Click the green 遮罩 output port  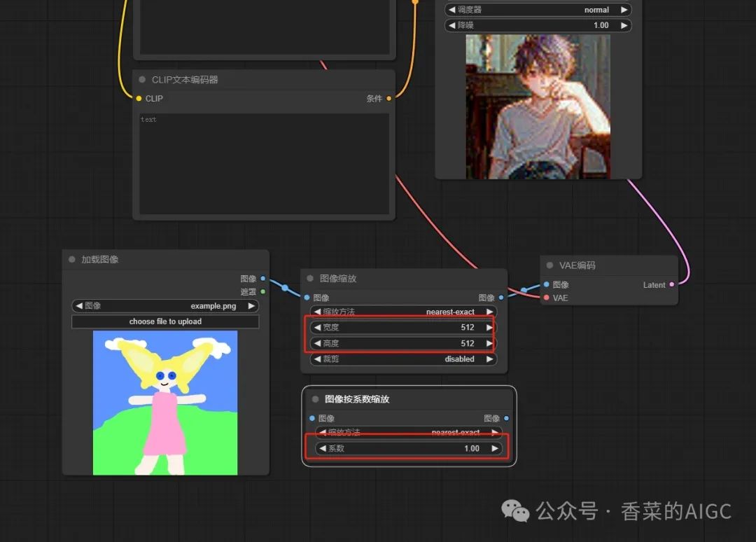coord(262,291)
